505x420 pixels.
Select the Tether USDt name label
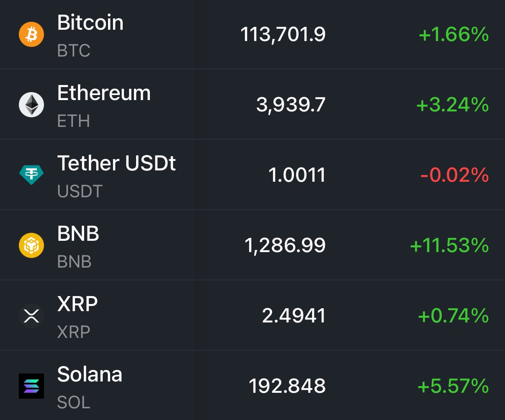coord(116,163)
